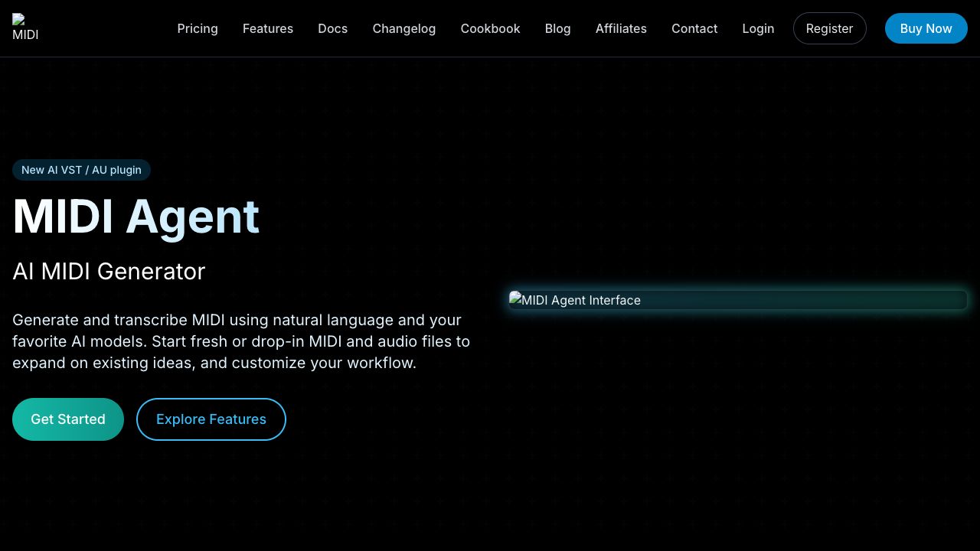Click the MIDI Agent Interface image
Image resolution: width=980 pixels, height=551 pixels.
click(737, 300)
